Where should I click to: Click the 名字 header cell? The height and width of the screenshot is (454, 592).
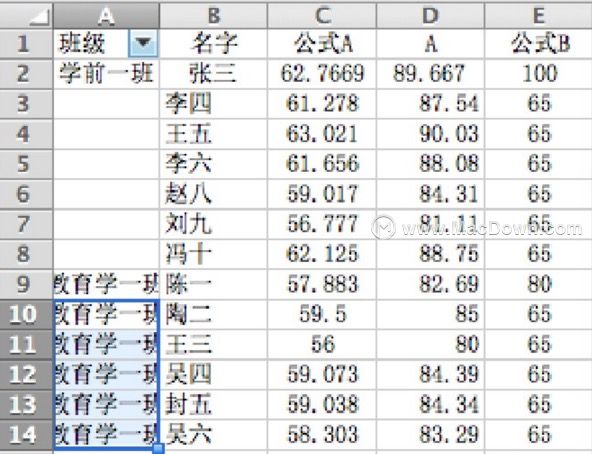[213, 43]
